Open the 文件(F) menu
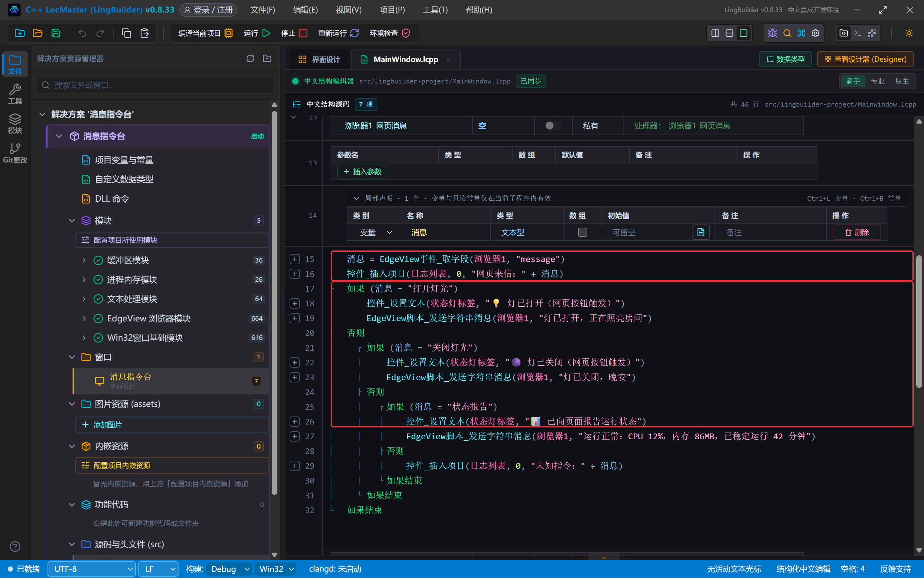Viewport: 924px width, 578px height. [x=263, y=10]
